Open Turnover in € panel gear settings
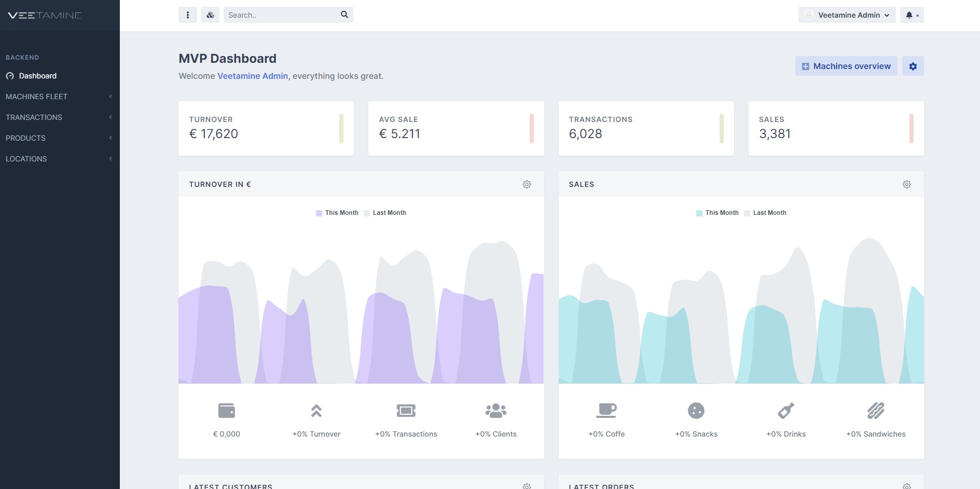The image size is (980, 489). pyautogui.click(x=527, y=184)
